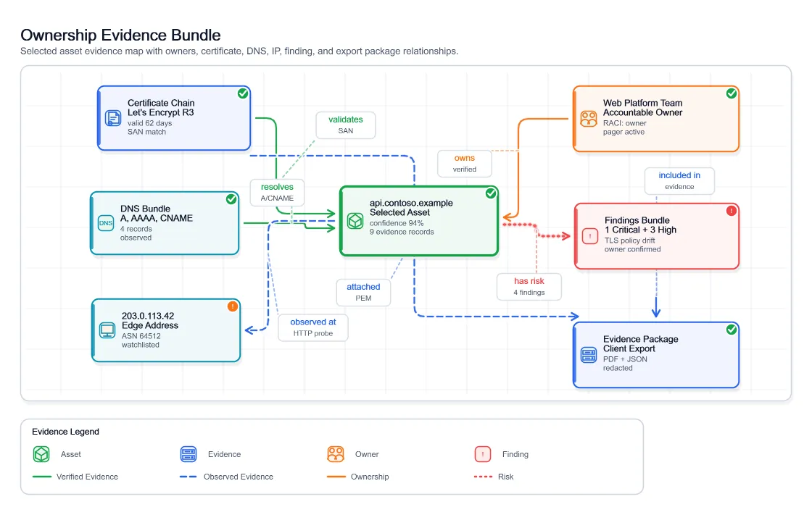Click the Owner legend people icon

tap(336, 454)
